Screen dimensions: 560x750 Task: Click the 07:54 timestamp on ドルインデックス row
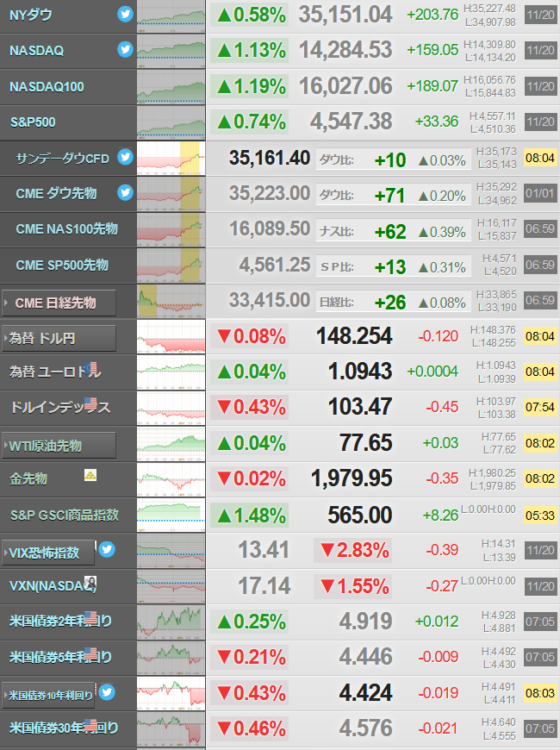pyautogui.click(x=540, y=407)
